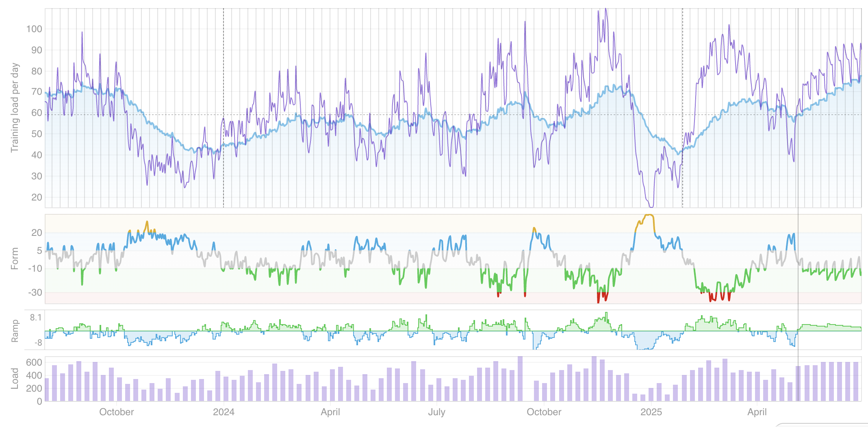
Task: Click the October 2023 time axis label
Action: click(117, 412)
